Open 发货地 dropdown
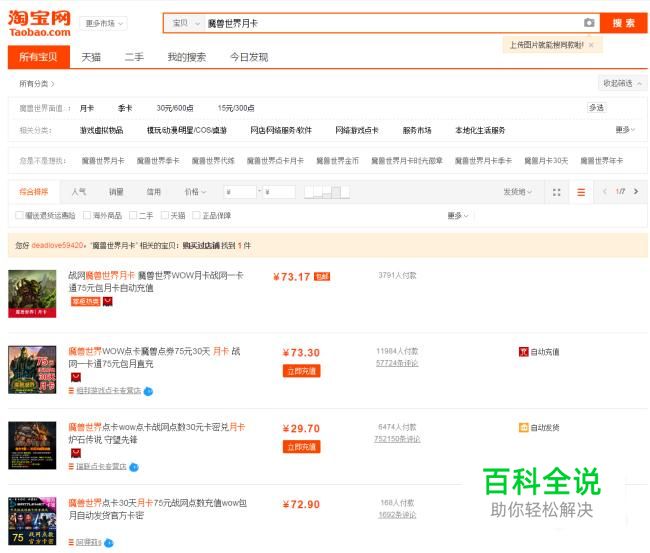This screenshot has height=553, width=650. click(x=517, y=192)
